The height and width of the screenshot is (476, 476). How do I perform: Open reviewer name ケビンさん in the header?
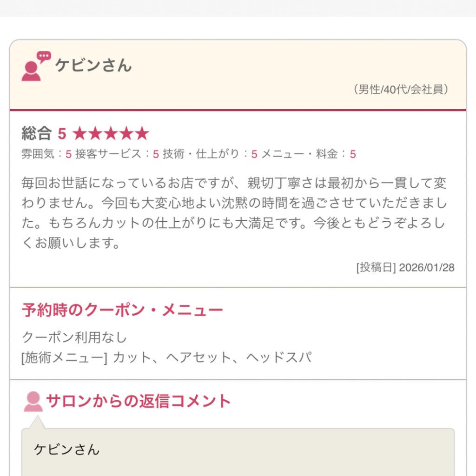coord(93,65)
